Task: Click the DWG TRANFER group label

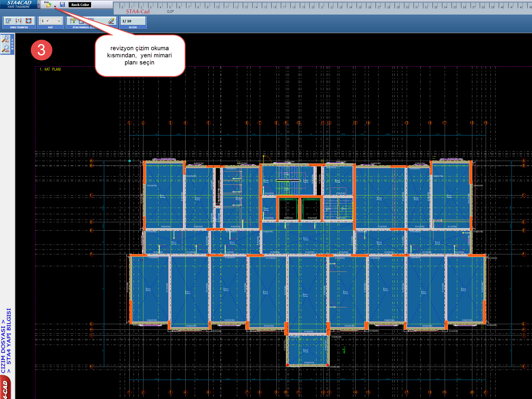Action: pos(19,27)
